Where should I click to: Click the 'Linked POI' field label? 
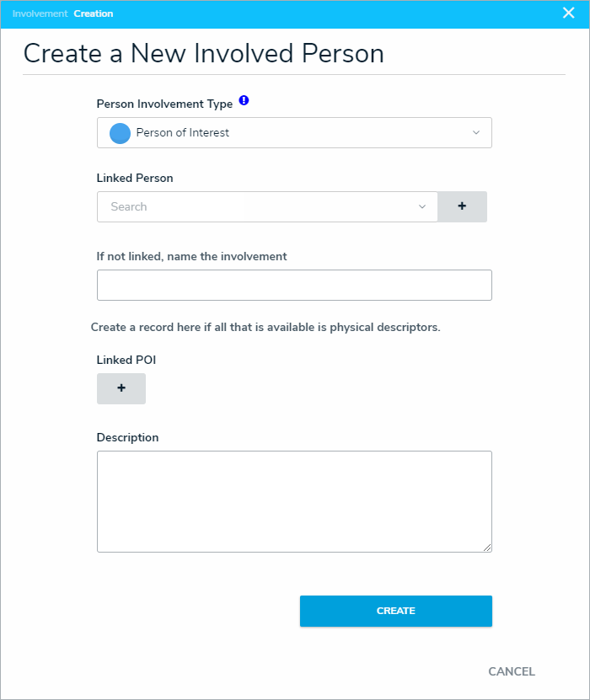(x=126, y=360)
